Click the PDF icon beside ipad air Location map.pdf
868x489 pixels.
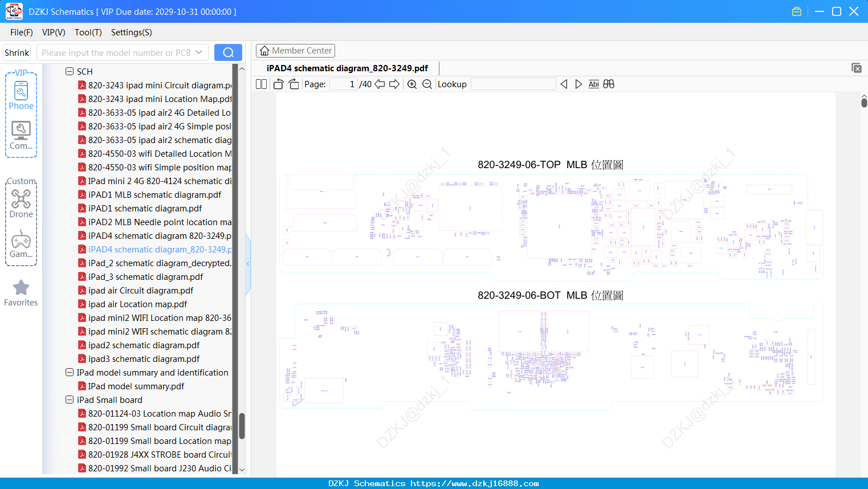82,304
